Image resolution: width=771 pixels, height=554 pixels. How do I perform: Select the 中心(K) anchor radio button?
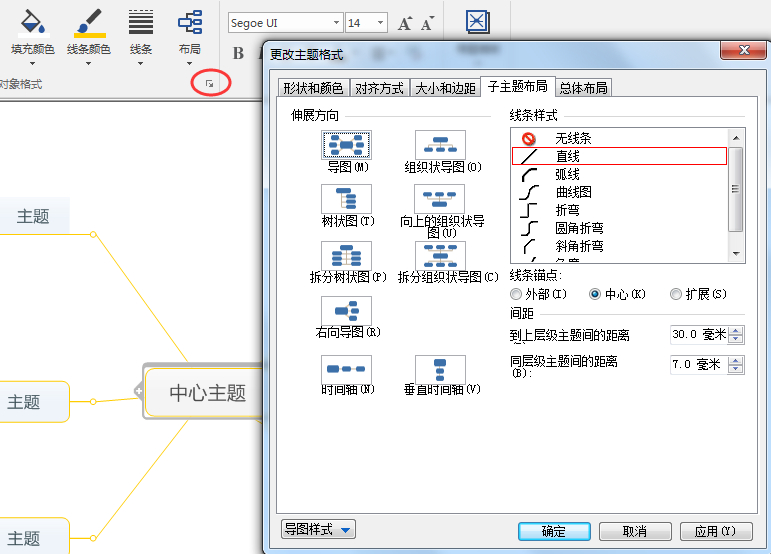(x=594, y=294)
